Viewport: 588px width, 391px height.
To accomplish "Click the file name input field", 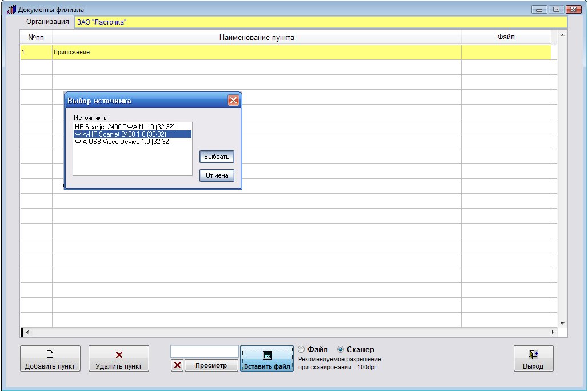I will 205,352.
